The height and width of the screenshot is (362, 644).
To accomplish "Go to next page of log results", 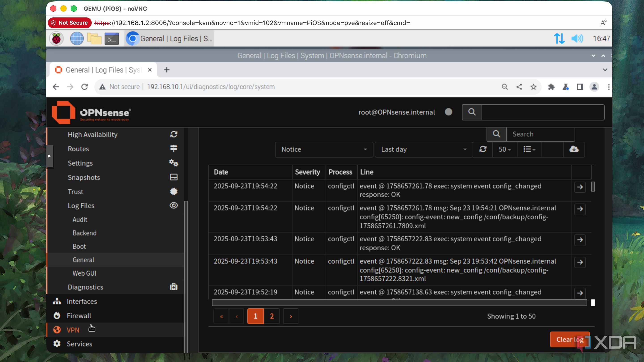I will click(x=291, y=316).
